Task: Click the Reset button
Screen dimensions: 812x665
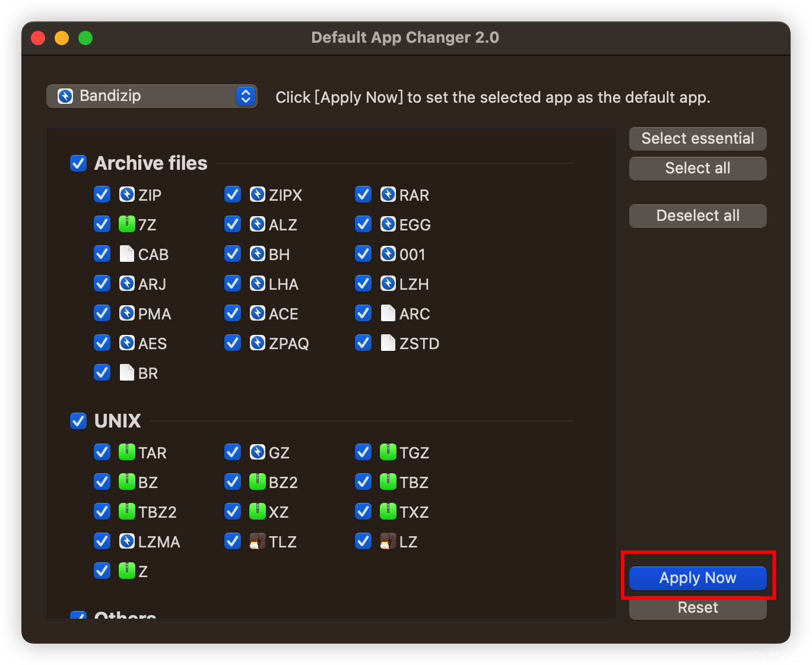Action: (x=698, y=608)
